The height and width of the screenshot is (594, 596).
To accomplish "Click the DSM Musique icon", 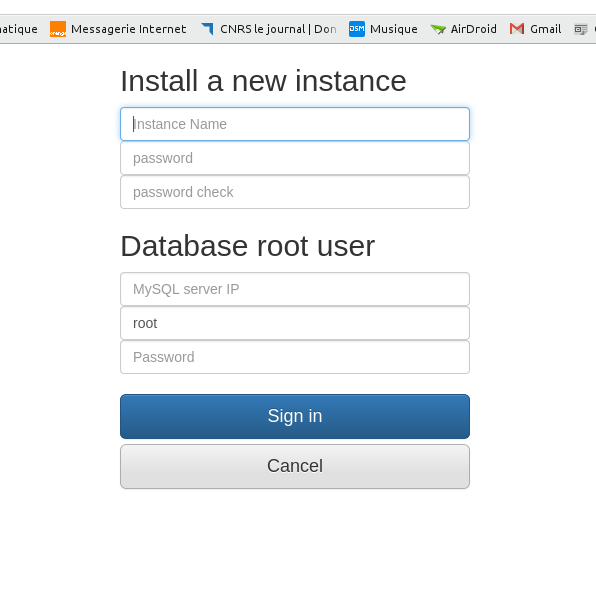I will [x=357, y=29].
